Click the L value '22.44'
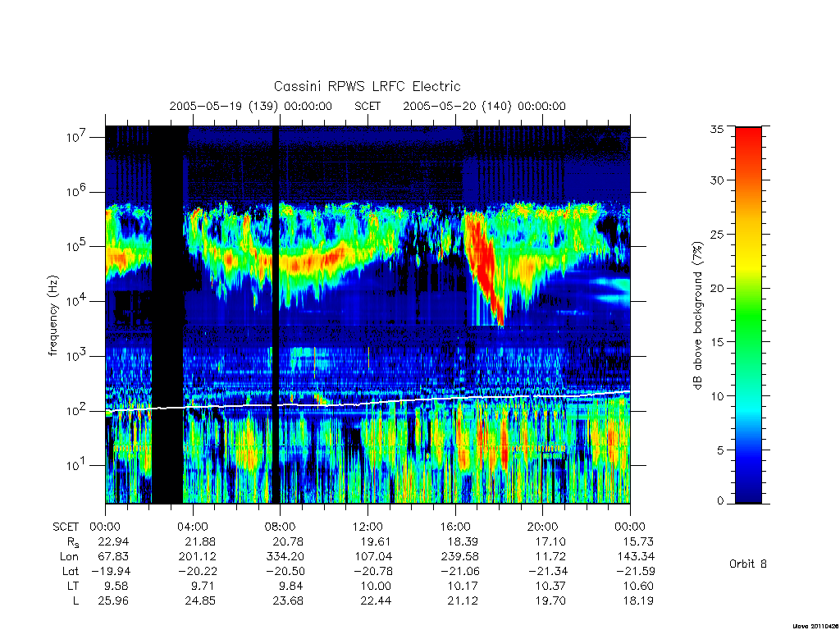This screenshot has width=840, height=630. point(376,601)
